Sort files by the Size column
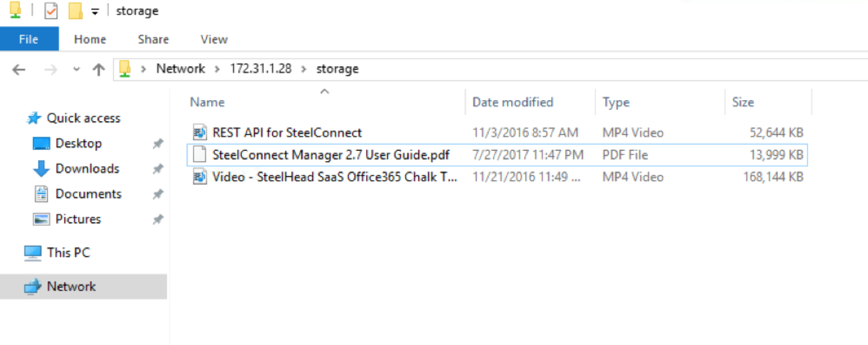 tap(743, 102)
